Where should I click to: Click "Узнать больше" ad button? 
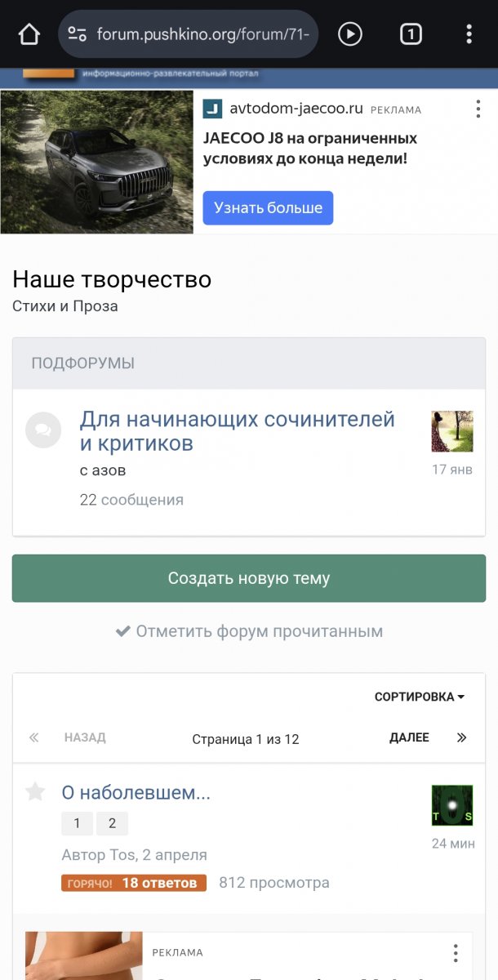point(268,208)
